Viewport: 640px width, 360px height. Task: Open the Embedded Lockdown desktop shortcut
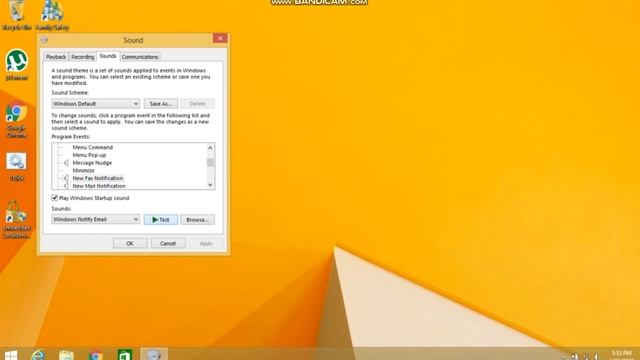click(17, 219)
